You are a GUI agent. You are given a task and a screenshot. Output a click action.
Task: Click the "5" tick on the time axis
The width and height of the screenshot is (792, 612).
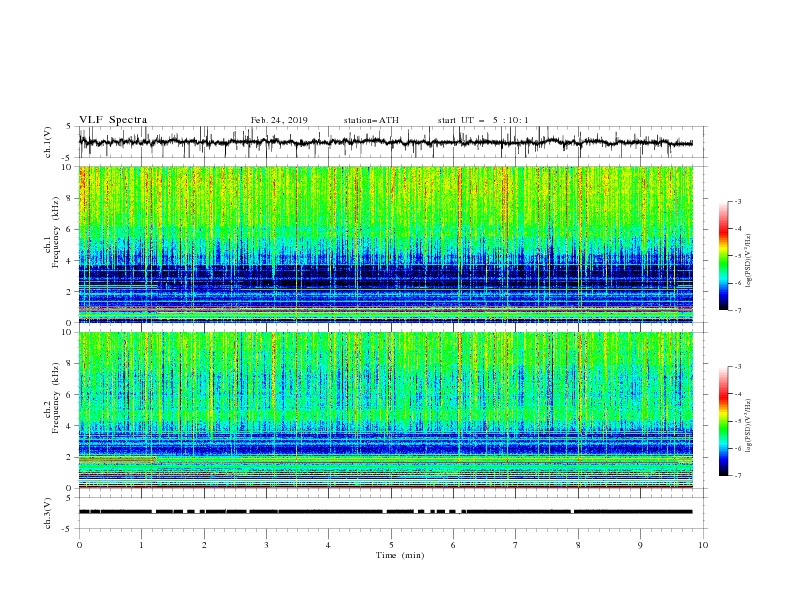click(x=391, y=545)
